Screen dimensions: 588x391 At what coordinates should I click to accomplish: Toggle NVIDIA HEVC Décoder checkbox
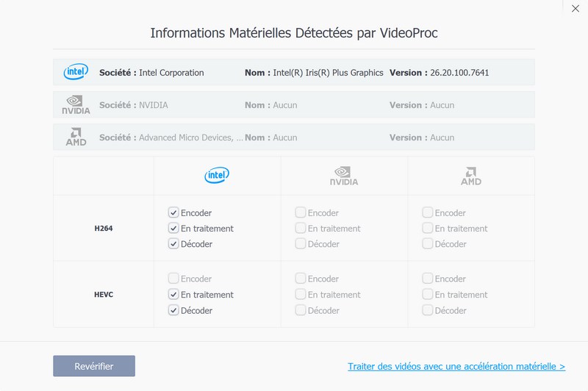(x=301, y=310)
